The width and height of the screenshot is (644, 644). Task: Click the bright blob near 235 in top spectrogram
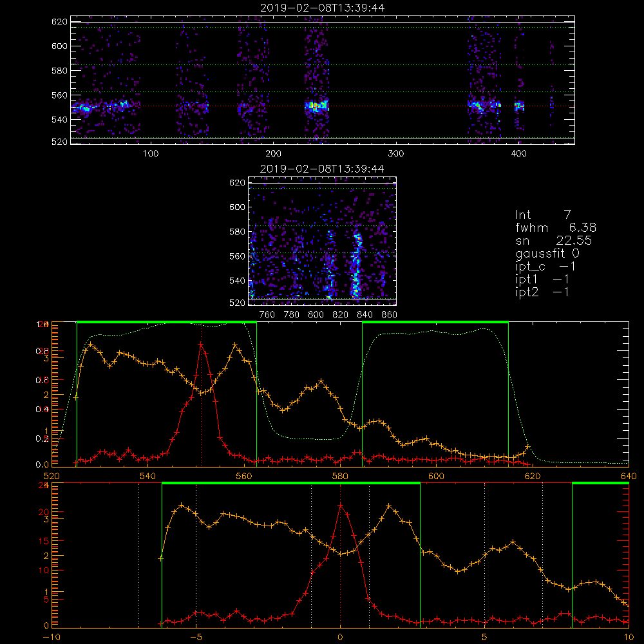316,106
